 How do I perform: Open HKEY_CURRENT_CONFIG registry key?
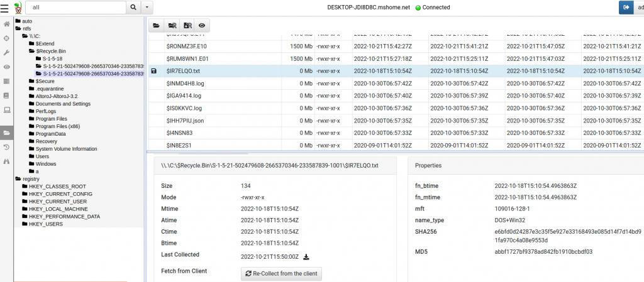(x=57, y=194)
